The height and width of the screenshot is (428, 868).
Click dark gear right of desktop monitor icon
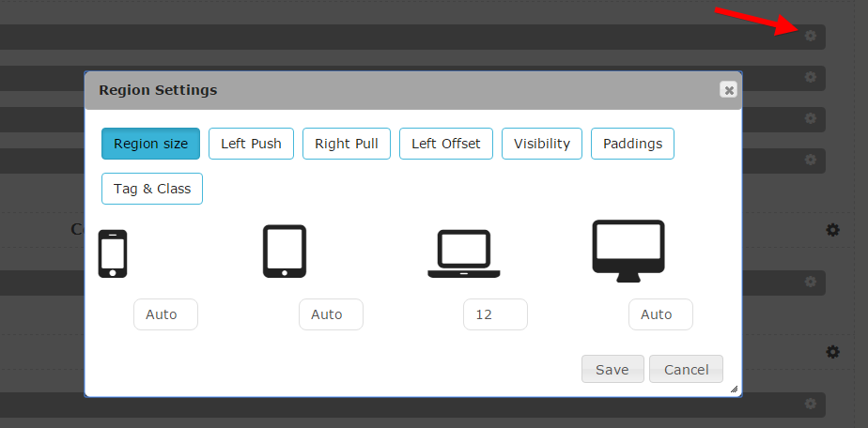point(832,230)
